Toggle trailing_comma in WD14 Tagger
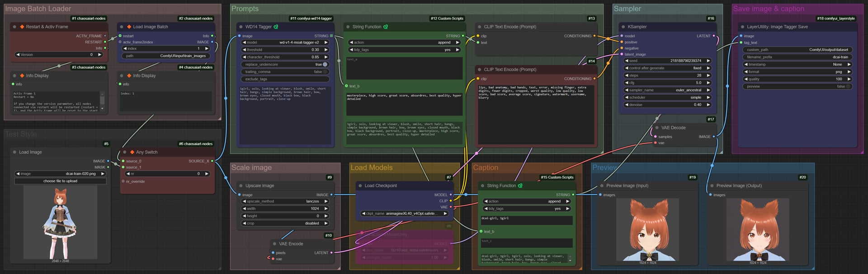The height and width of the screenshot is (274, 868). point(285,72)
